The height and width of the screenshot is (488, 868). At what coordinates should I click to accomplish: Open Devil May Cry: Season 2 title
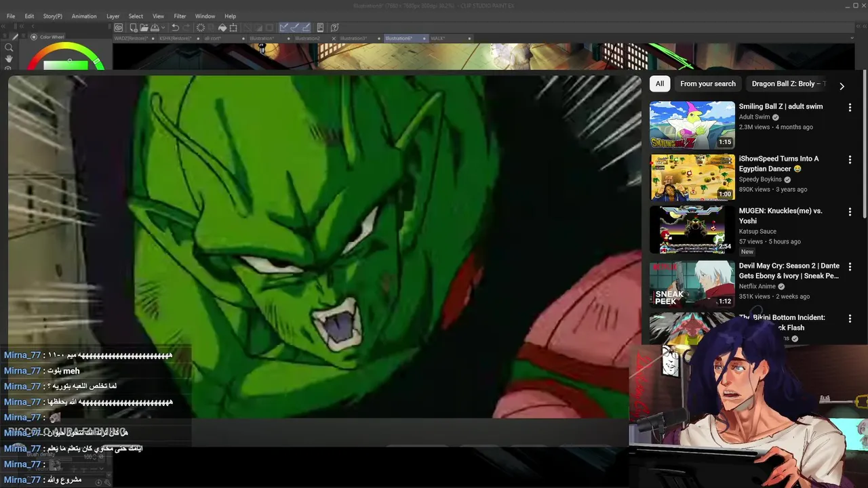click(789, 270)
